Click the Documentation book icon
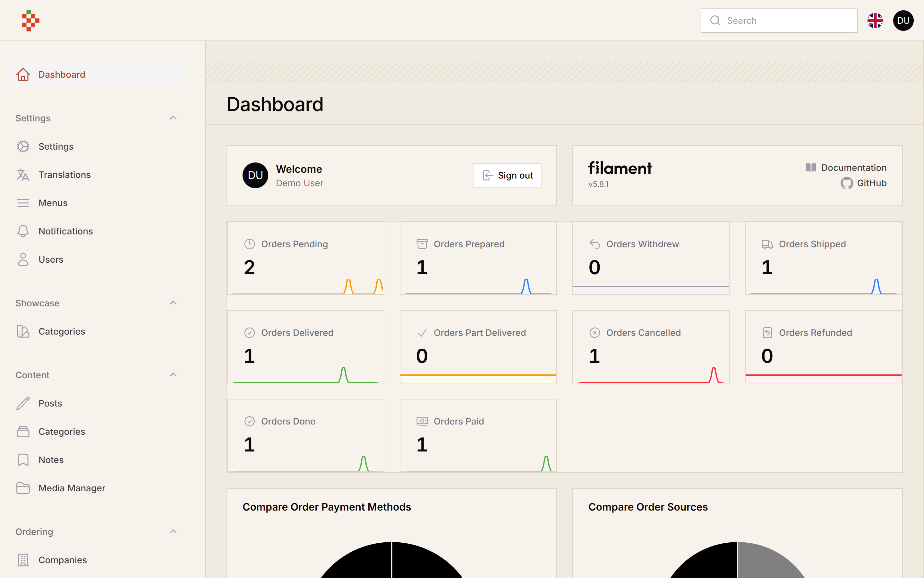This screenshot has width=924, height=578. [x=811, y=167]
